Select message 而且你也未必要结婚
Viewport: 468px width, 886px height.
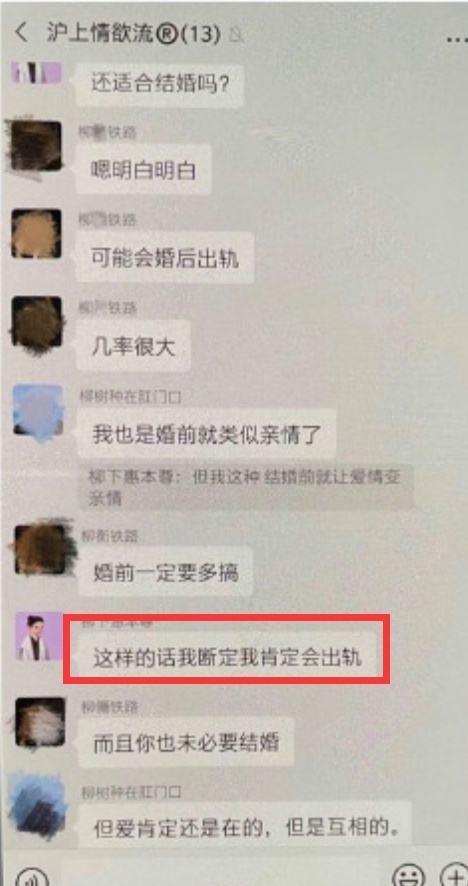[186, 742]
